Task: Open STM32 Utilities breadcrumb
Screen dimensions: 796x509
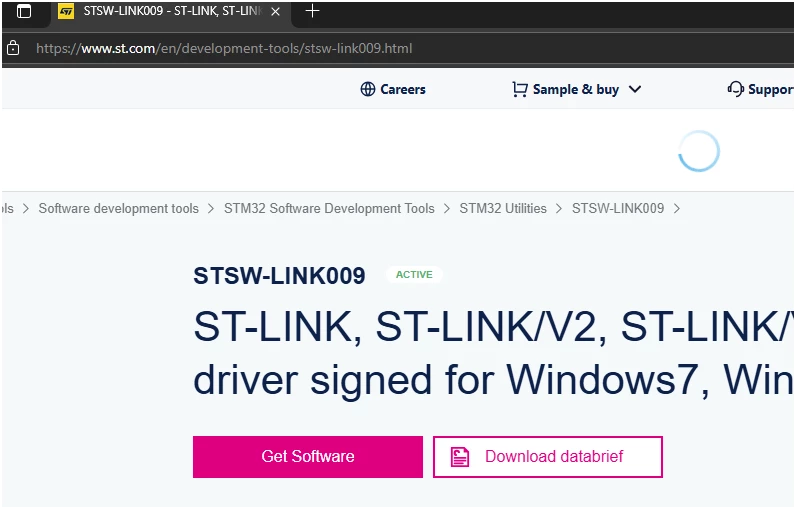Action: 503,209
